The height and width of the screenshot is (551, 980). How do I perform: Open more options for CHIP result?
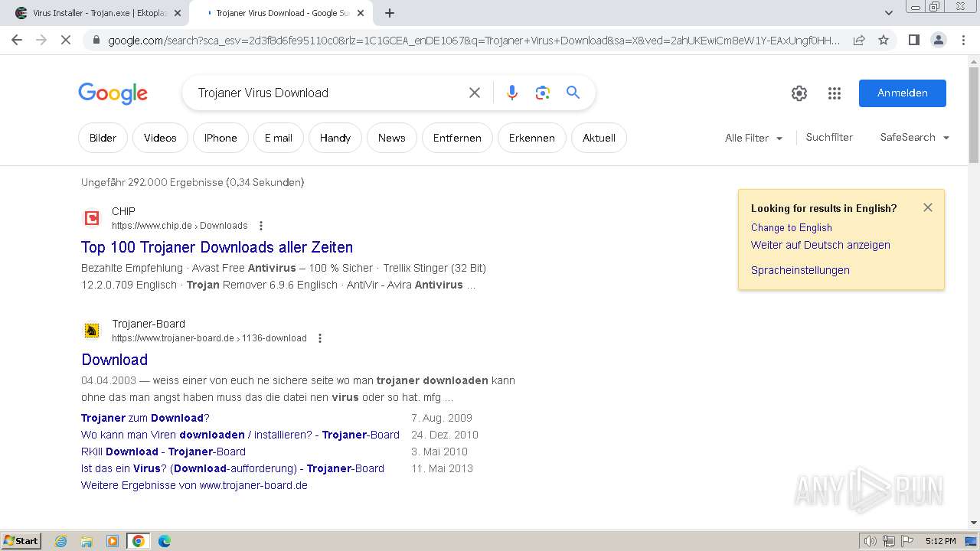[261, 226]
